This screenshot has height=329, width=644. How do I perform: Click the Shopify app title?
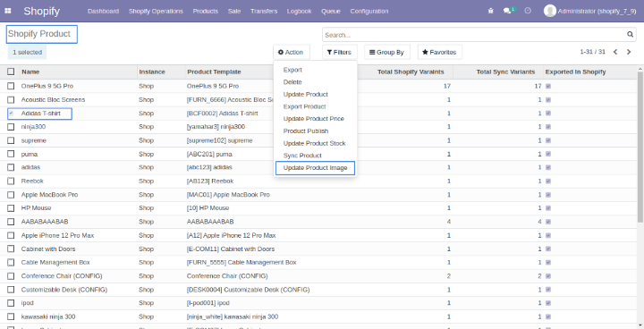click(41, 11)
